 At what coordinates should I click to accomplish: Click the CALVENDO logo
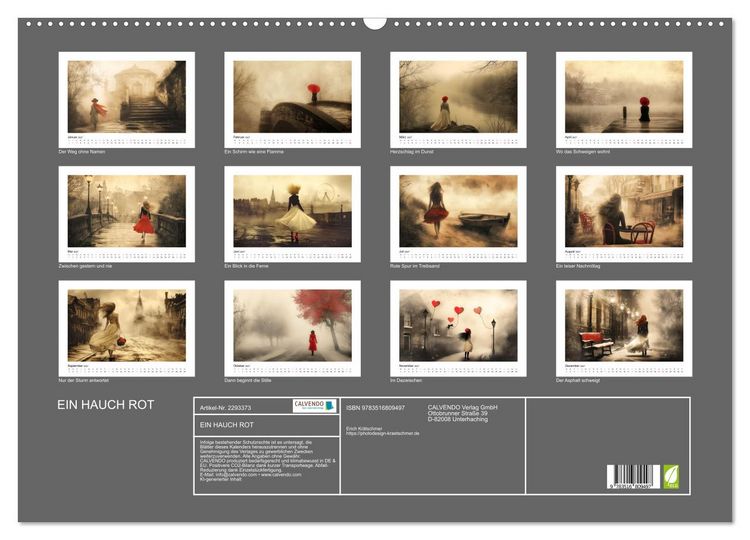(x=315, y=406)
